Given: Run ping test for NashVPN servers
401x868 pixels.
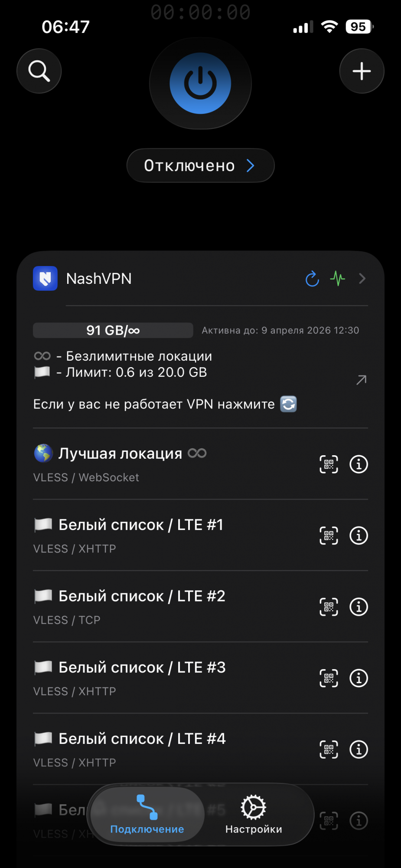Looking at the screenshot, I should [338, 278].
